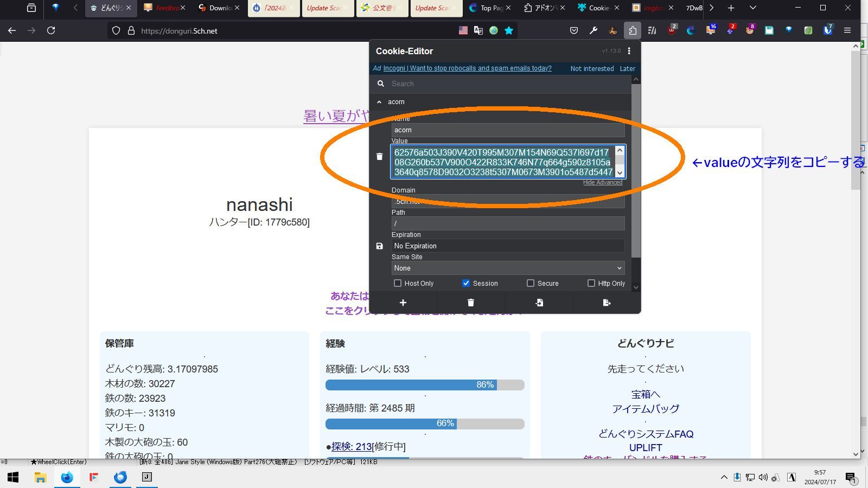Screen dimensions: 868x488
Task: Click the Expiration field
Action: (508, 246)
